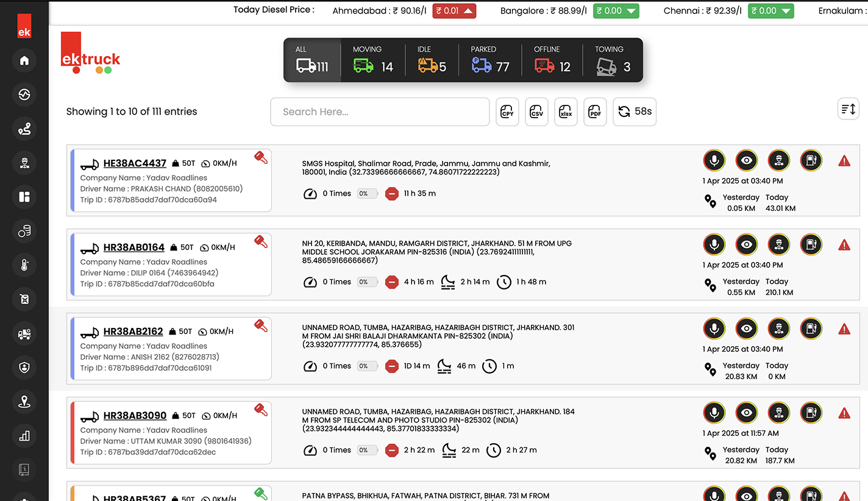Select the PARKED fleet status tab
868x501 pixels.
click(x=489, y=59)
